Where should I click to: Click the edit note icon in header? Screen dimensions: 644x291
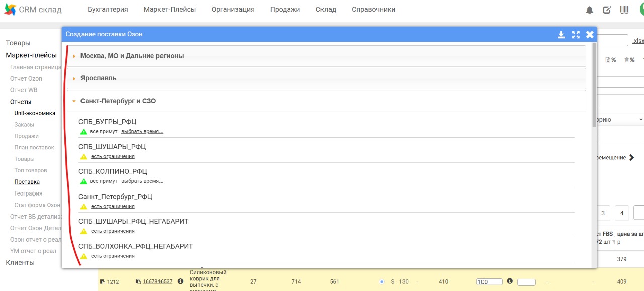607,10
